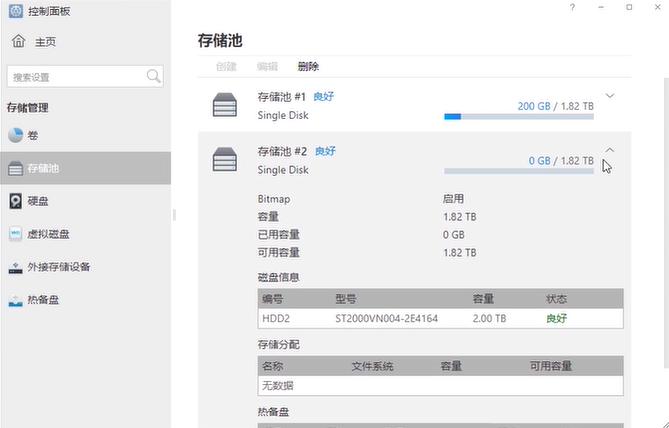The width and height of the screenshot is (669, 428).
Task: Open the 虚拟磁盘 icon
Action: [x=16, y=234]
